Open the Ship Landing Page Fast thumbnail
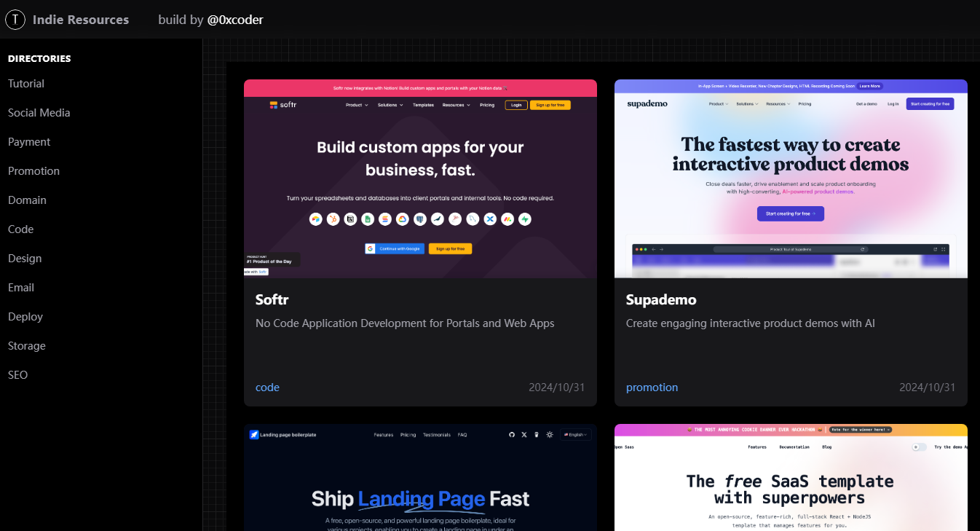Viewport: 980px width, 531px height. [x=420, y=478]
